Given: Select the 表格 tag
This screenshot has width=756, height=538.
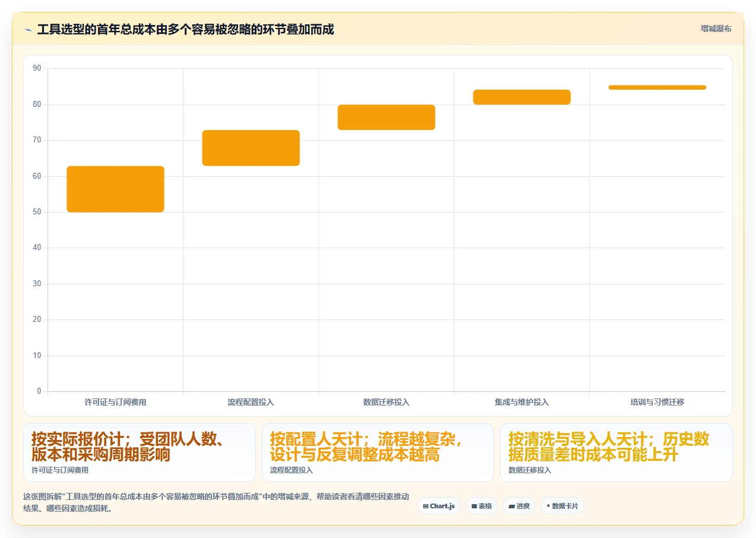Looking at the screenshot, I should pos(482,506).
